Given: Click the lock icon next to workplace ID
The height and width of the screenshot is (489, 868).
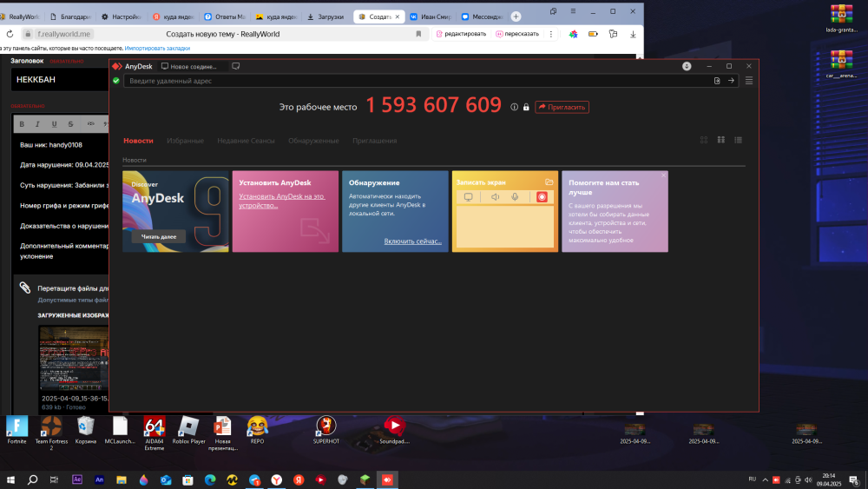Looking at the screenshot, I should click(x=526, y=107).
